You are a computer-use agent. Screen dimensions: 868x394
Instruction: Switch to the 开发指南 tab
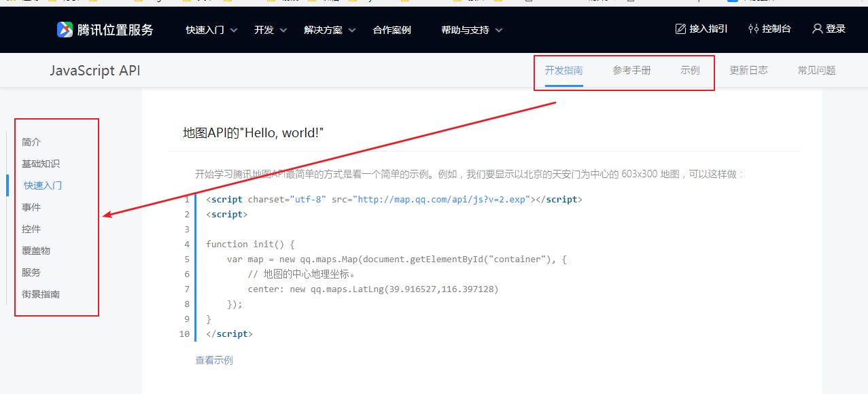pyautogui.click(x=563, y=70)
